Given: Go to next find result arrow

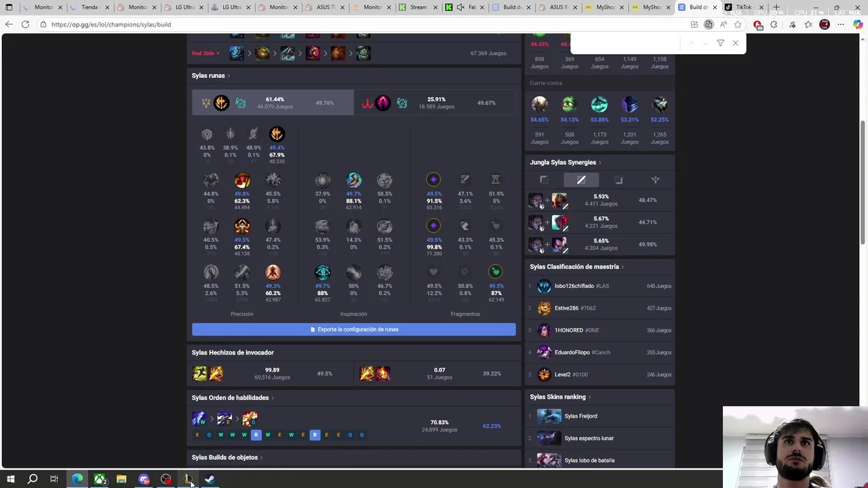Looking at the screenshot, I should (x=705, y=43).
